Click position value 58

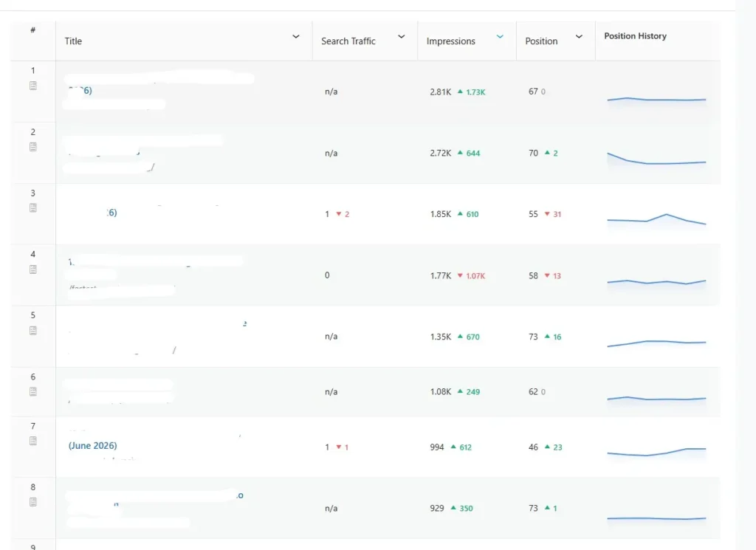pyautogui.click(x=533, y=275)
